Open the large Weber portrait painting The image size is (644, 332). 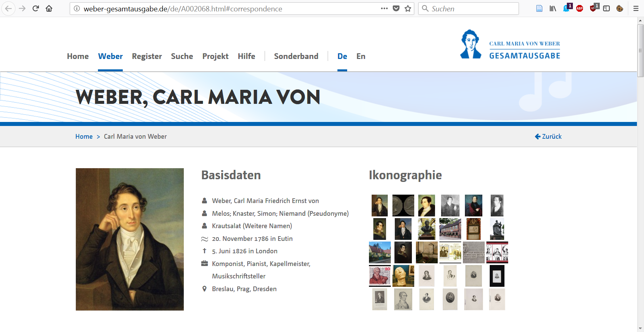[x=130, y=239]
